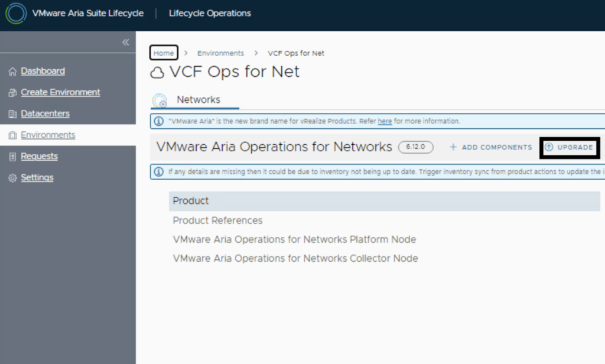Switch to the Networks tab
This screenshot has height=364, width=605.
pyautogui.click(x=198, y=100)
